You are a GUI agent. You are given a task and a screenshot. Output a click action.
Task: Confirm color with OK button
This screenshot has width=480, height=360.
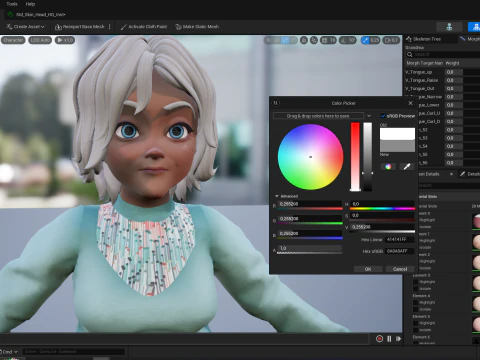pyautogui.click(x=368, y=269)
